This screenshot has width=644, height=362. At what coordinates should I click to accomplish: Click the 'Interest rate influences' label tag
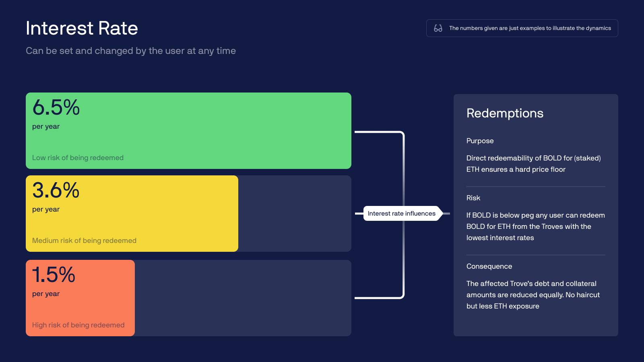click(x=401, y=214)
